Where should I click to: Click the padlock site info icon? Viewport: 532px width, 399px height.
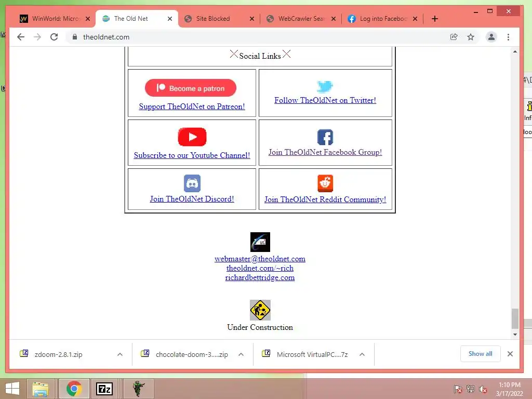point(75,37)
